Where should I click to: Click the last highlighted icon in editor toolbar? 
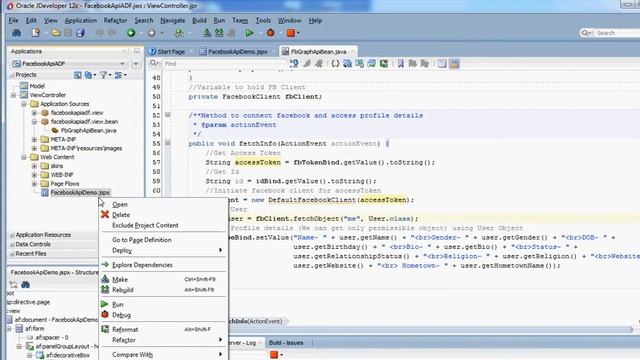click(x=454, y=63)
